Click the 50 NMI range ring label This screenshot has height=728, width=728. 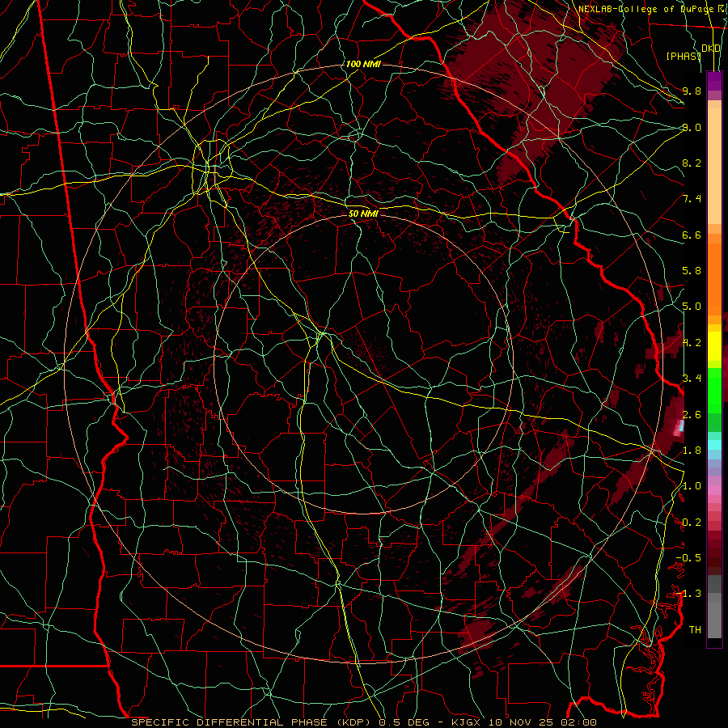[x=363, y=214]
